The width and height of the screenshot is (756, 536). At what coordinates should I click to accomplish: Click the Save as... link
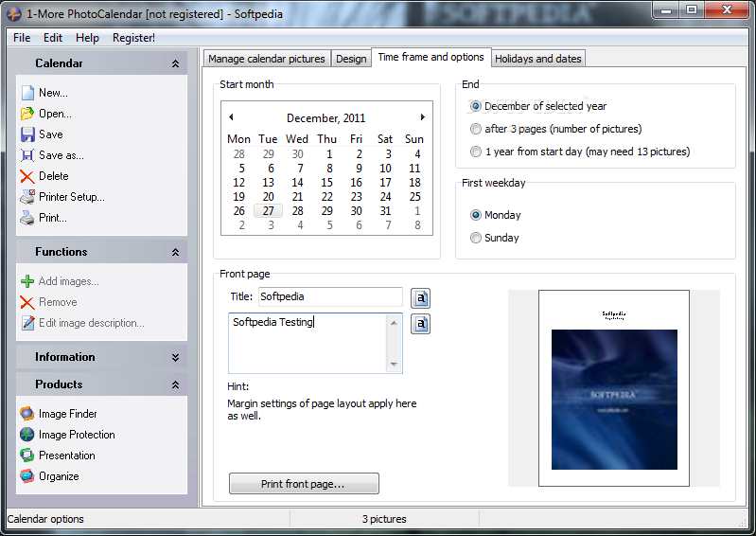[62, 155]
